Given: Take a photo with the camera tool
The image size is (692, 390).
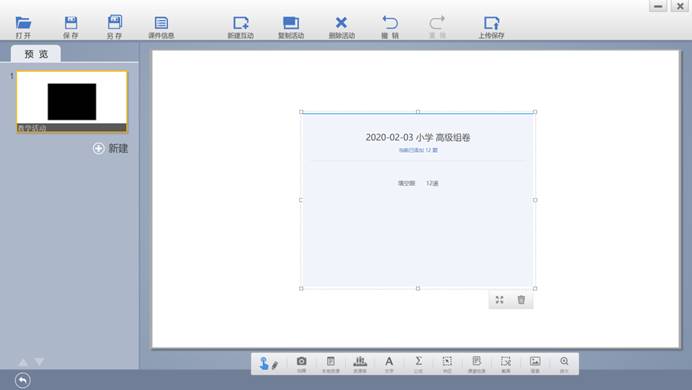Looking at the screenshot, I should [301, 364].
